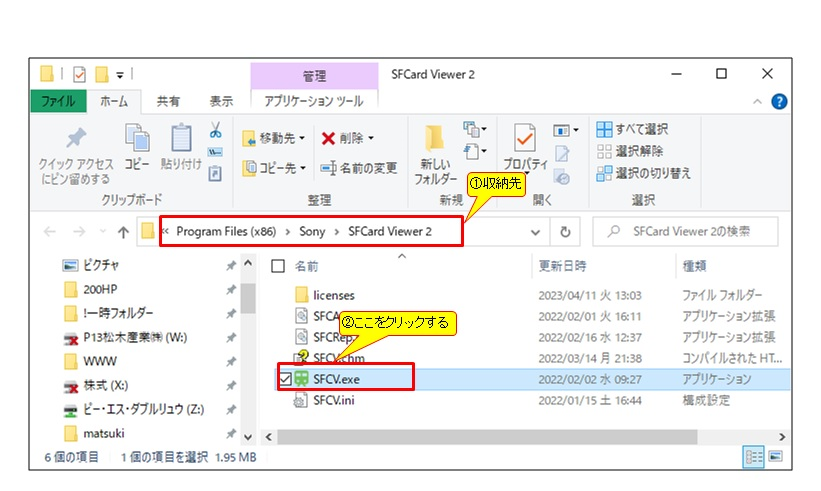Click the Pin to Quick Access icon
The width and height of the screenshot is (821, 491).
[74, 140]
